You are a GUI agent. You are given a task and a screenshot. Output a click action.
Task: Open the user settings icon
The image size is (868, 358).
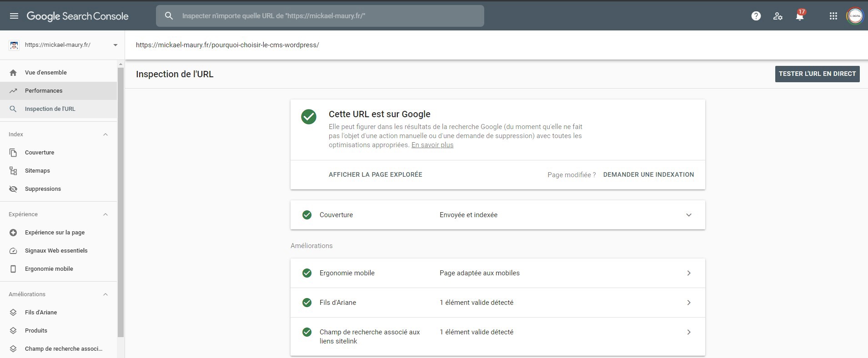tap(778, 16)
